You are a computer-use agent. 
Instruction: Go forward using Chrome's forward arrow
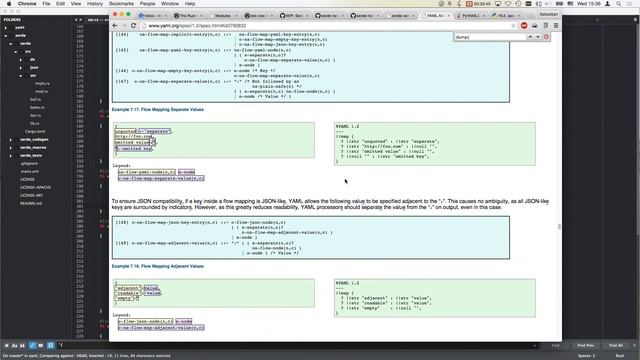(124, 25)
